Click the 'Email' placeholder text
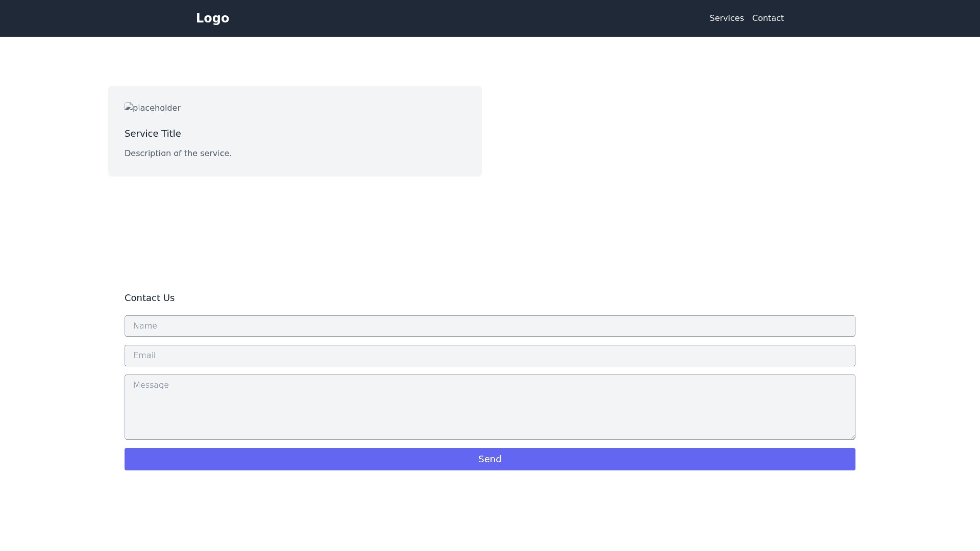 coord(144,356)
